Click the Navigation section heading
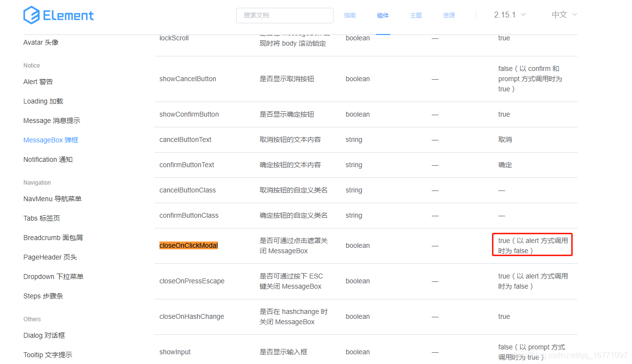Screen dimensions: 632x364 coord(37,183)
